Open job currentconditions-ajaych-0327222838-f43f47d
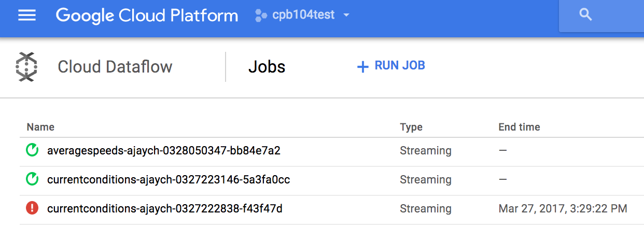Screen dimensions: 644x228 click(x=165, y=209)
